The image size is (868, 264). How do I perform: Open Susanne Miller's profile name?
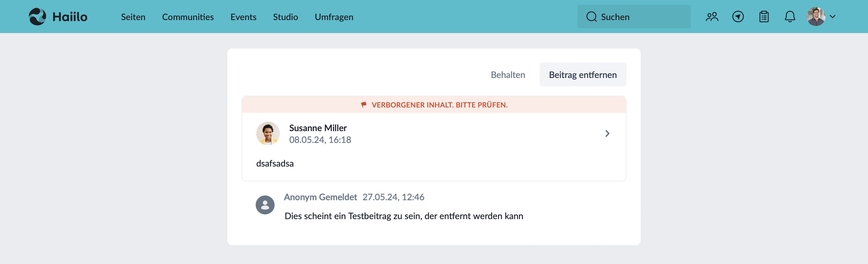[x=318, y=128]
